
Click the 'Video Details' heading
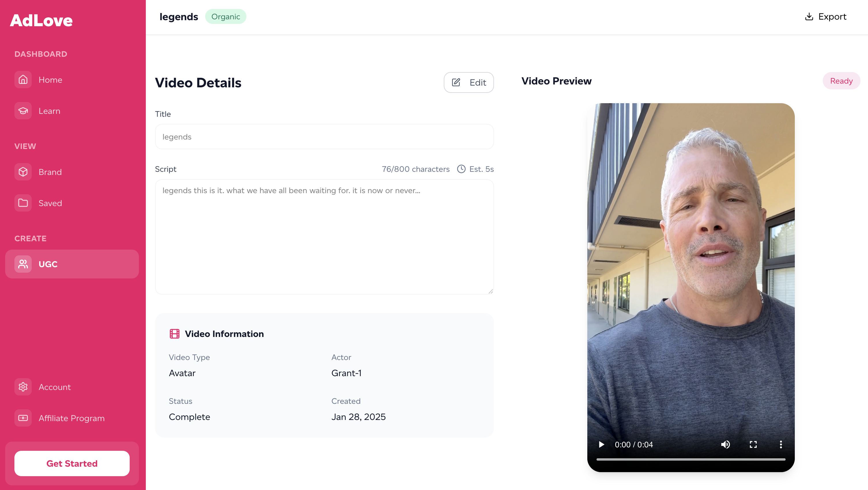[x=198, y=82]
